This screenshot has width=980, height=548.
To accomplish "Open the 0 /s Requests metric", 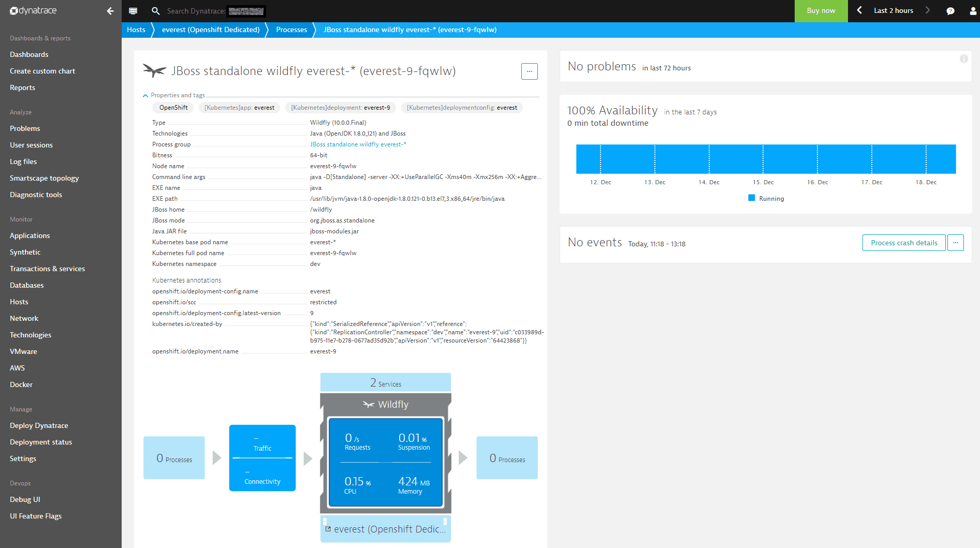I will pos(357,441).
